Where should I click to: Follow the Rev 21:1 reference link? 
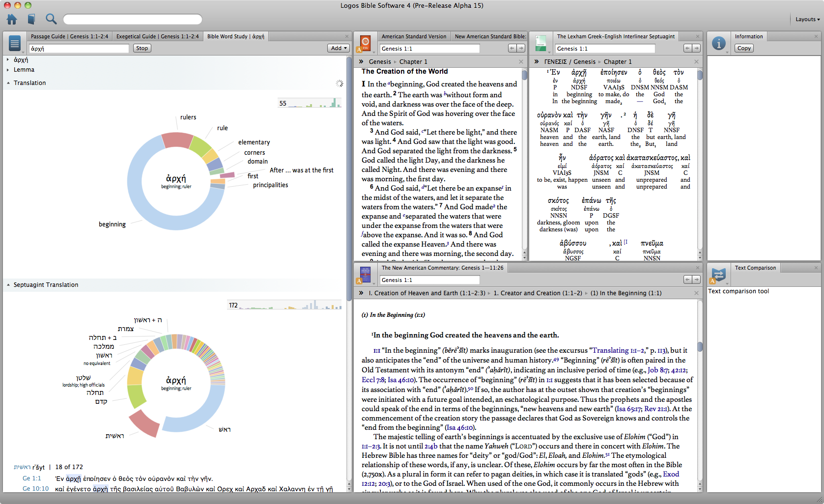pyautogui.click(x=655, y=409)
